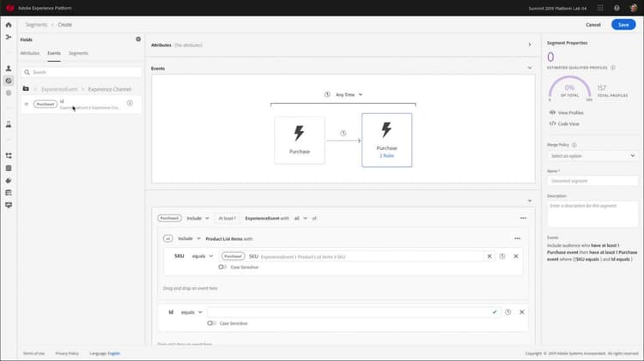The height and width of the screenshot is (361, 644).
Task: Go to Segments in breadcrumb
Action: click(36, 25)
